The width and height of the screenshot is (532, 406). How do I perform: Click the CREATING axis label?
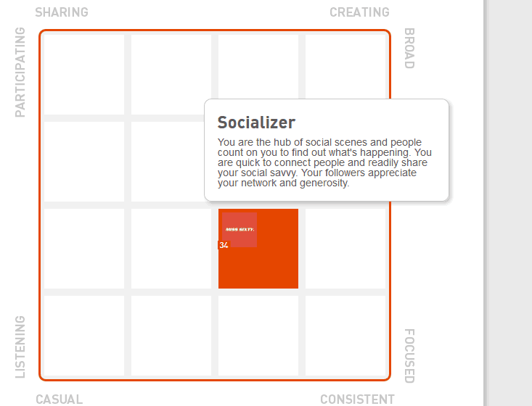click(359, 12)
